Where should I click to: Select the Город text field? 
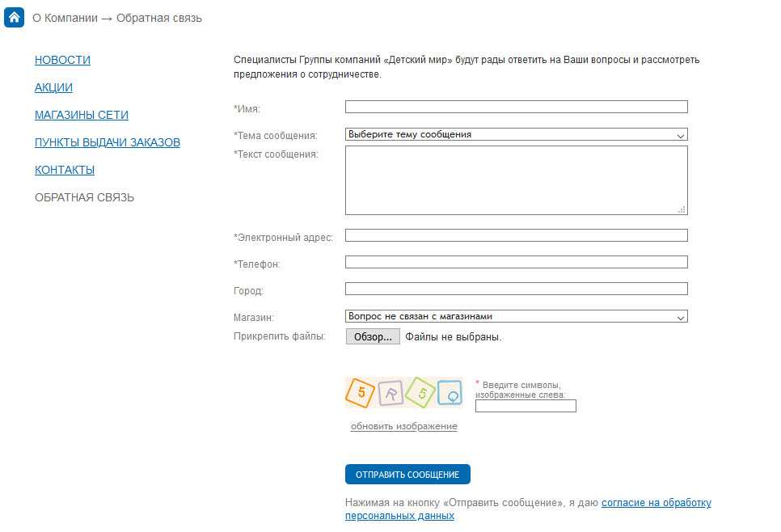point(516,289)
